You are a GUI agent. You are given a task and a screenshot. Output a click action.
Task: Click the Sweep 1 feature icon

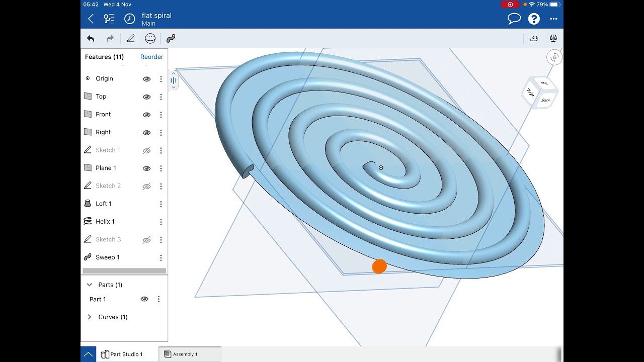[88, 257]
